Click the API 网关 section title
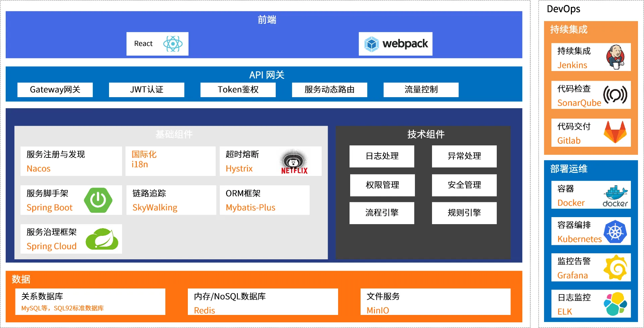Image resolution: width=644 pixels, height=328 pixels. pyautogui.click(x=267, y=75)
